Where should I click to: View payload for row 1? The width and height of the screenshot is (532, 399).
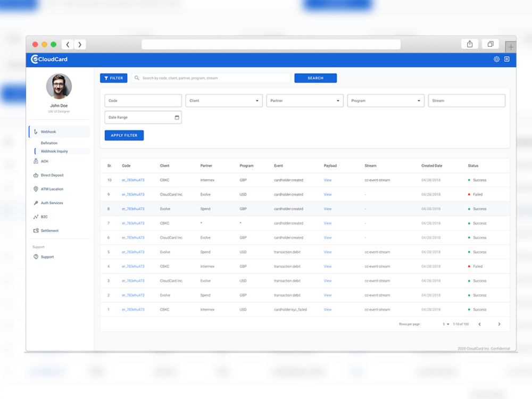click(327, 310)
